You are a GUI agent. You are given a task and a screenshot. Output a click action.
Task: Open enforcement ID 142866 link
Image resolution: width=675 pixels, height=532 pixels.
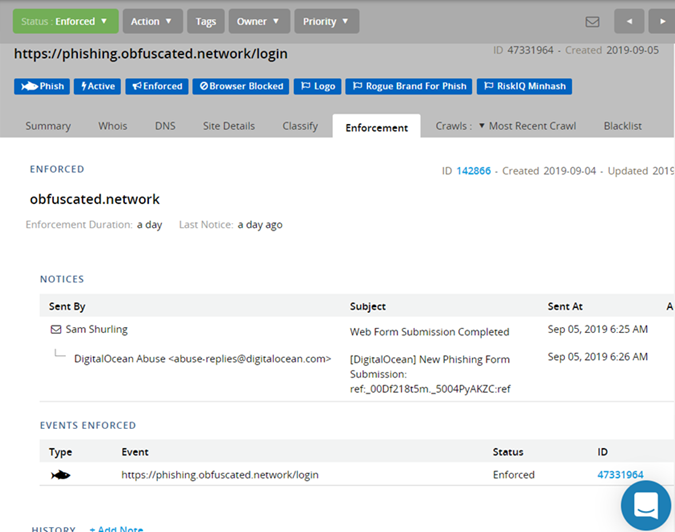coord(472,171)
